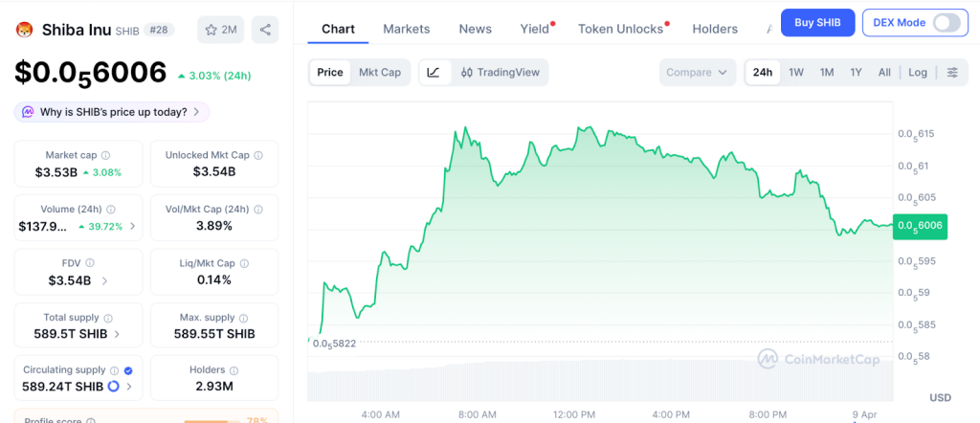Screen dimensions: 980x423
Task: Select the 1W time range
Action: [795, 72]
